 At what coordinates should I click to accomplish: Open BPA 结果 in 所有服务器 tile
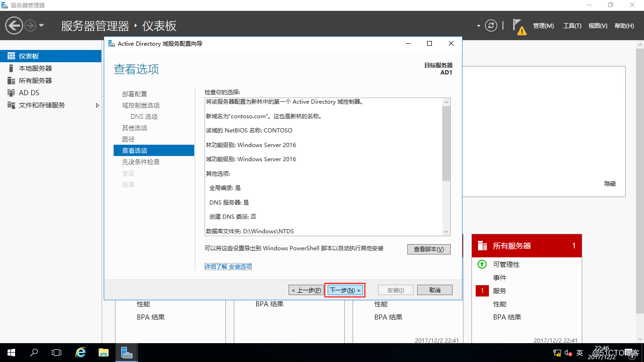pyautogui.click(x=507, y=317)
